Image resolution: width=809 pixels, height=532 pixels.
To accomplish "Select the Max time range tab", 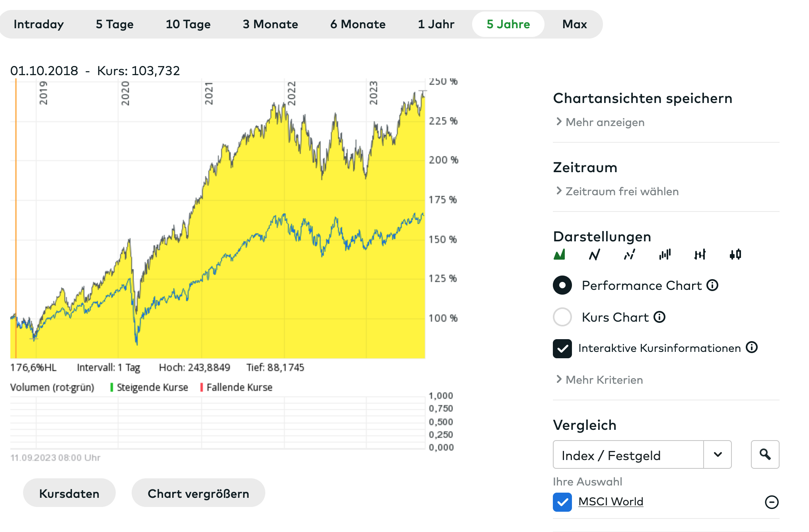I will [x=574, y=24].
